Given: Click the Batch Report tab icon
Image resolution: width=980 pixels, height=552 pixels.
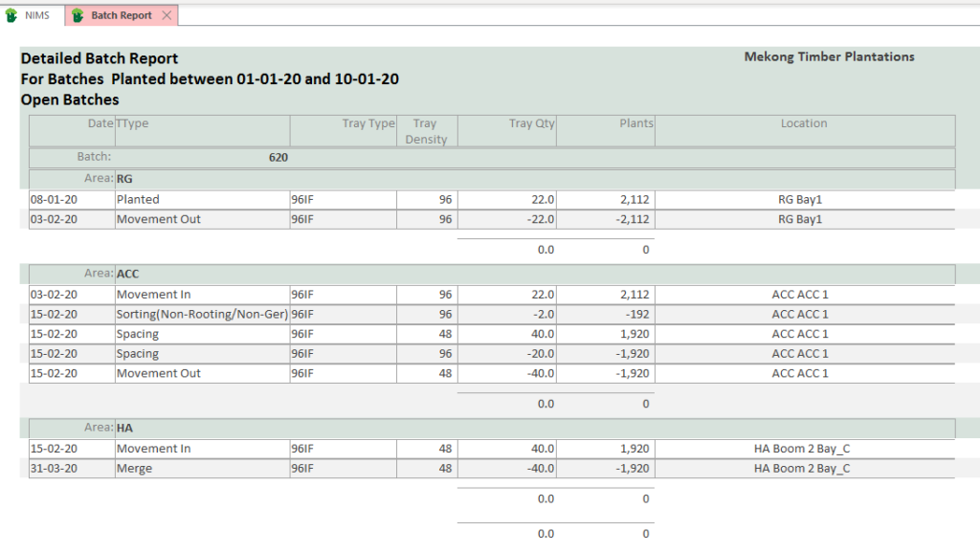Looking at the screenshot, I should pos(78,15).
